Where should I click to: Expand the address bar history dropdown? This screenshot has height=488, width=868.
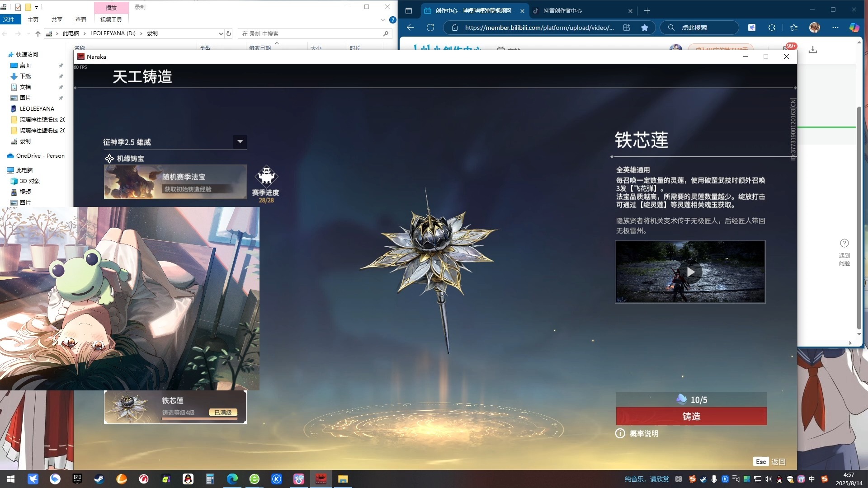(x=221, y=33)
